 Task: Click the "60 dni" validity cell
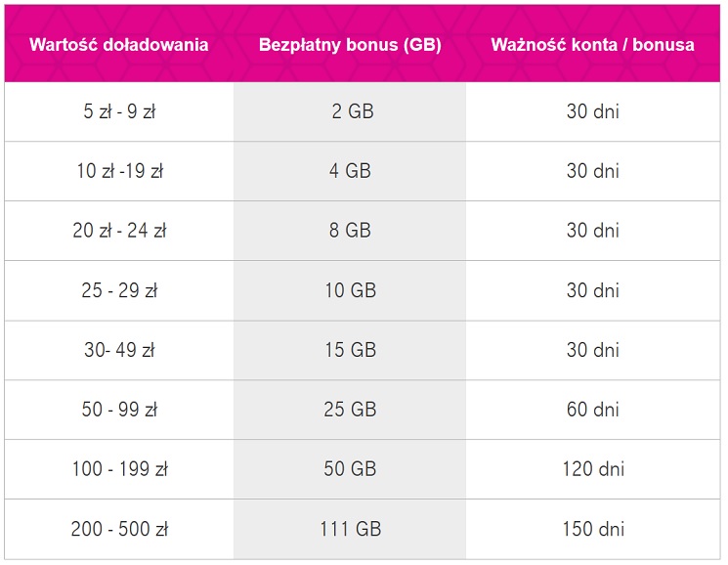pyautogui.click(x=593, y=410)
